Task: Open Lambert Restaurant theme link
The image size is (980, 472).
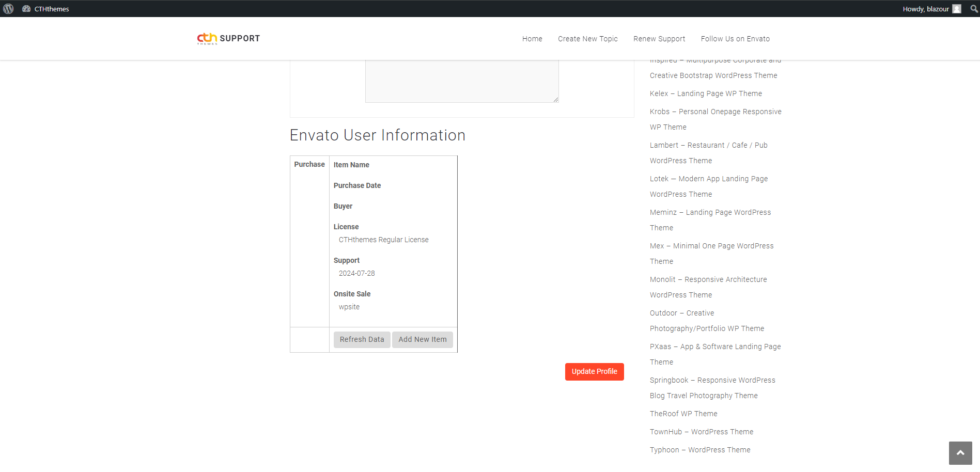Action: [709, 153]
